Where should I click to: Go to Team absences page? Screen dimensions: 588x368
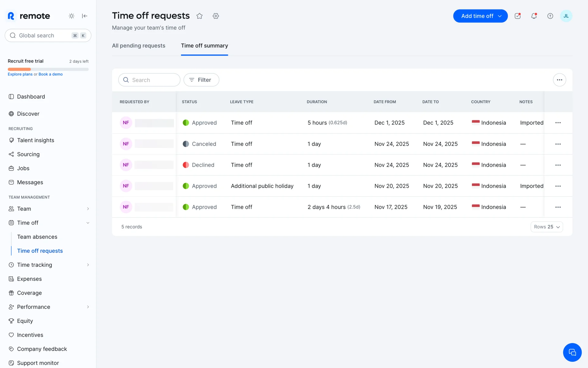tap(37, 237)
